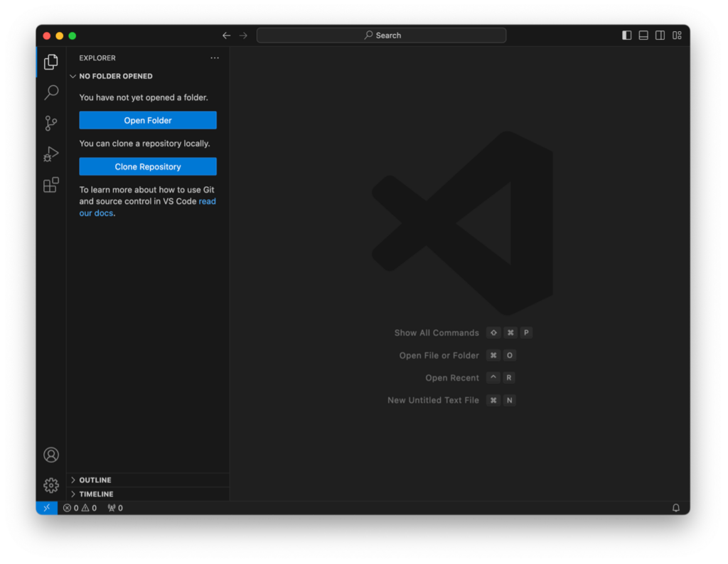
Task: Open the Source Control view
Action: pos(51,123)
